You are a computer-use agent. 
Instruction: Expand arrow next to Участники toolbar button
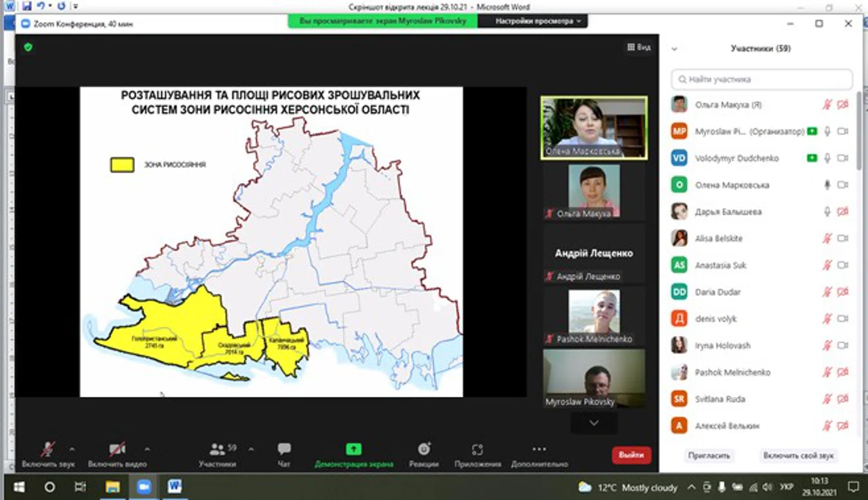[x=251, y=449]
